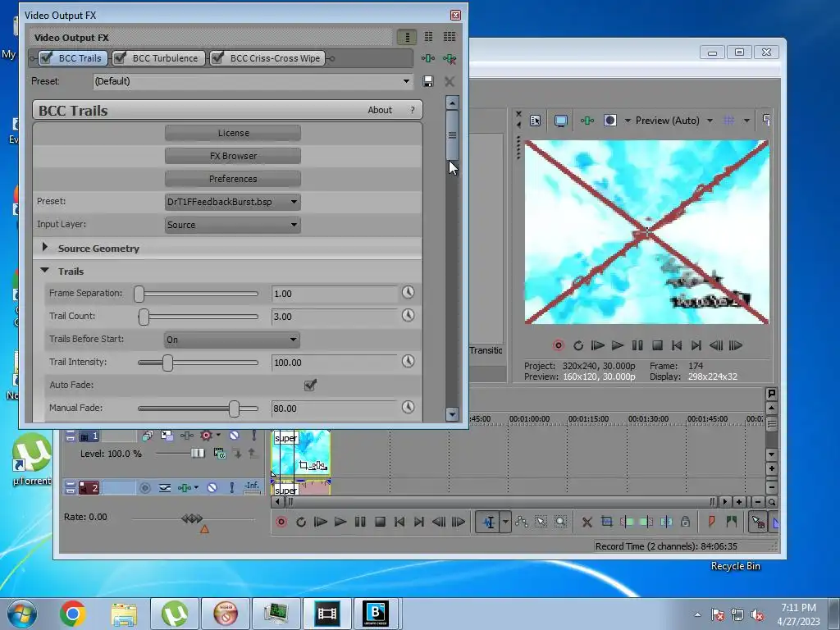Image resolution: width=840 pixels, height=630 pixels.
Task: Click the Frame Separation value field
Action: [335, 294]
